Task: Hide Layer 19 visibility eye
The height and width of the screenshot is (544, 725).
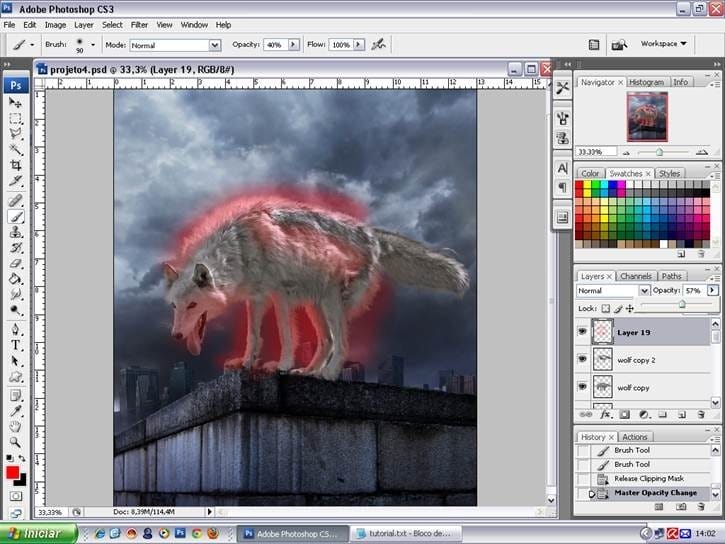Action: [582, 331]
